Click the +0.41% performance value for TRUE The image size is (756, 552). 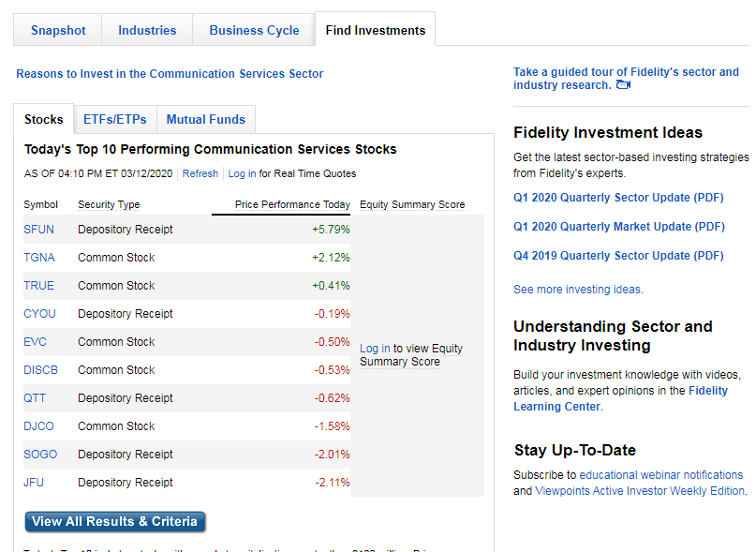click(331, 286)
